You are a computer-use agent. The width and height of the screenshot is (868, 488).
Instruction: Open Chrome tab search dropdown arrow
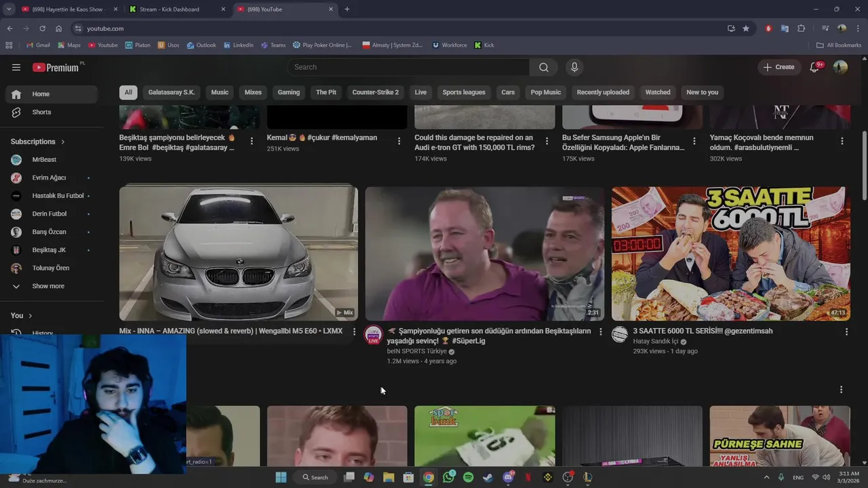tap(9, 9)
